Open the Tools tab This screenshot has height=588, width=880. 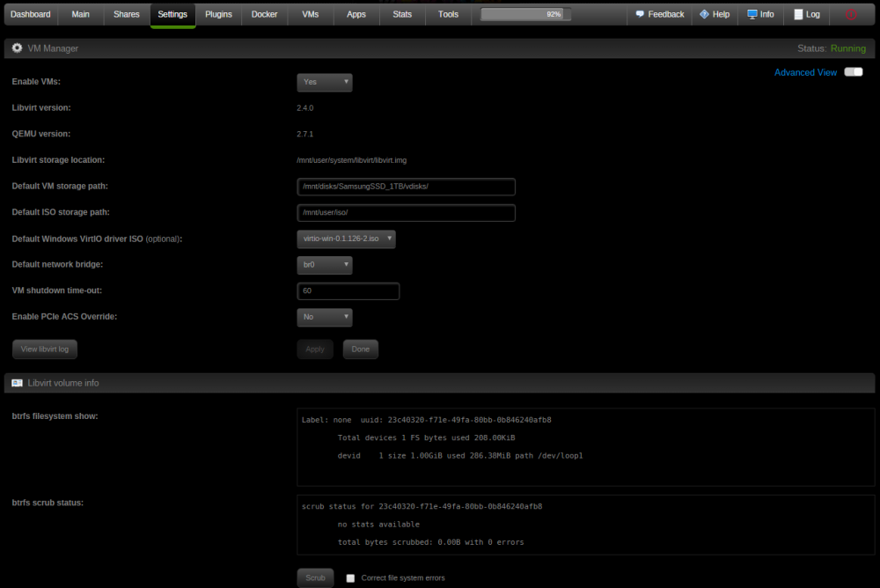449,15
